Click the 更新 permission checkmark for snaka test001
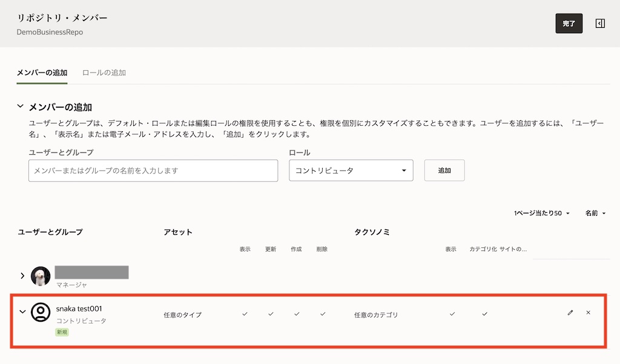 click(270, 314)
